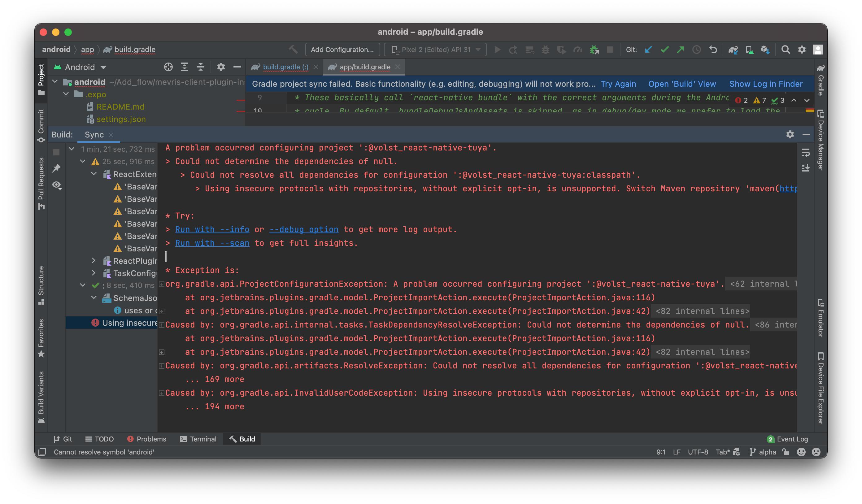Click the Select Opened File target icon
Viewport: 862px width, 504px height.
click(x=168, y=67)
